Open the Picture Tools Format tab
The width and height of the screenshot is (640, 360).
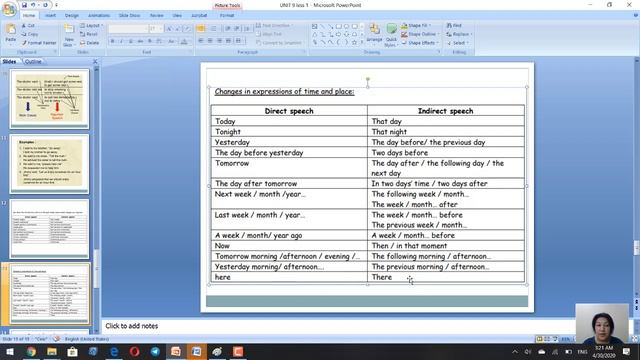point(227,16)
